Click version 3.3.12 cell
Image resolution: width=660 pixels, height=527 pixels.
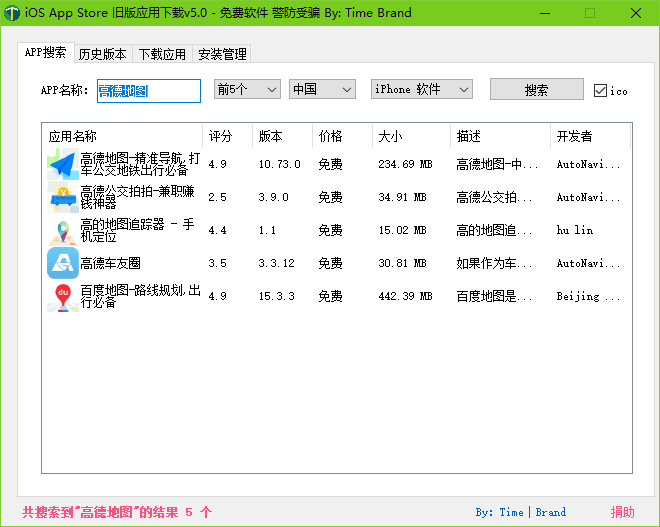277,264
